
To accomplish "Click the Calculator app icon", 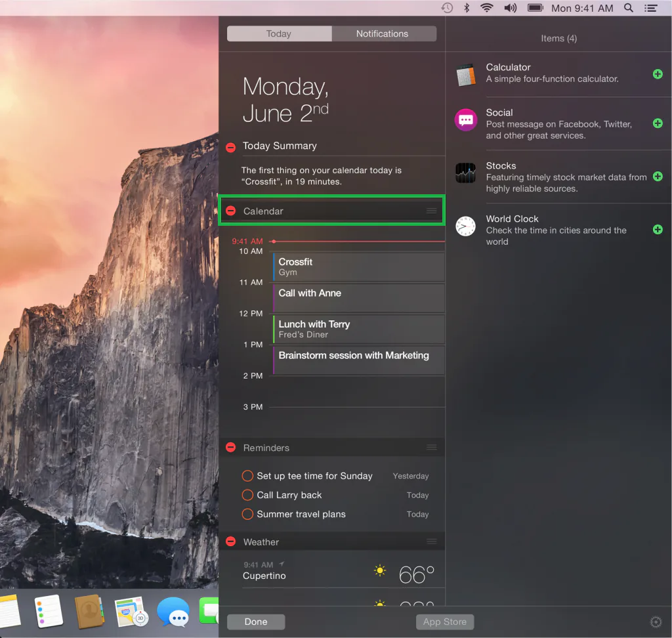I will pos(466,75).
